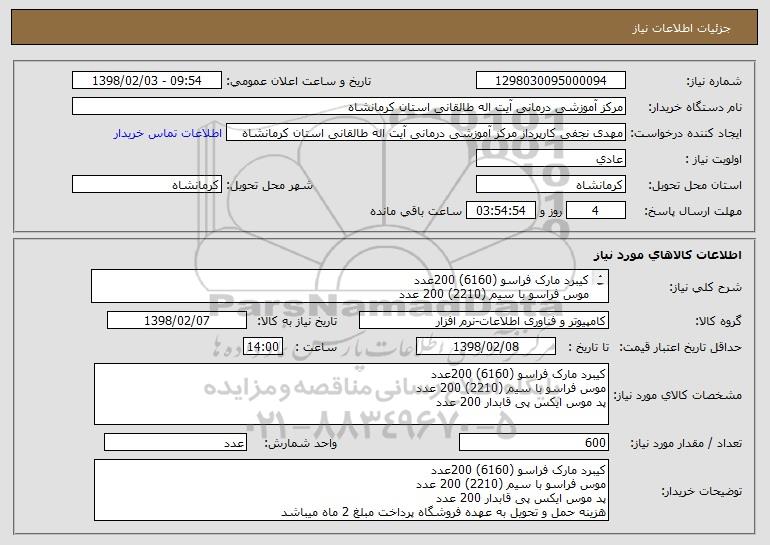Click the اطلاعات کالاهای مورد نیاز section heading
This screenshot has height=545, width=770.
(667, 255)
